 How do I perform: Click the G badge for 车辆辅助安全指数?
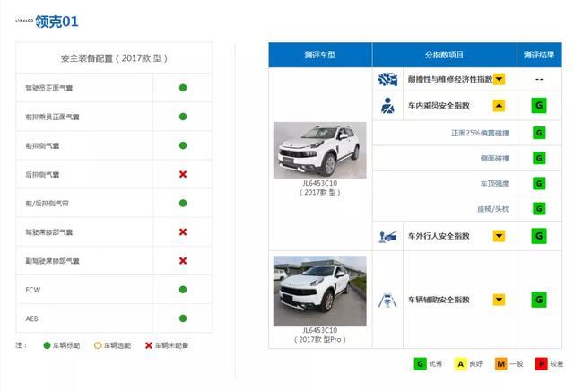point(539,300)
